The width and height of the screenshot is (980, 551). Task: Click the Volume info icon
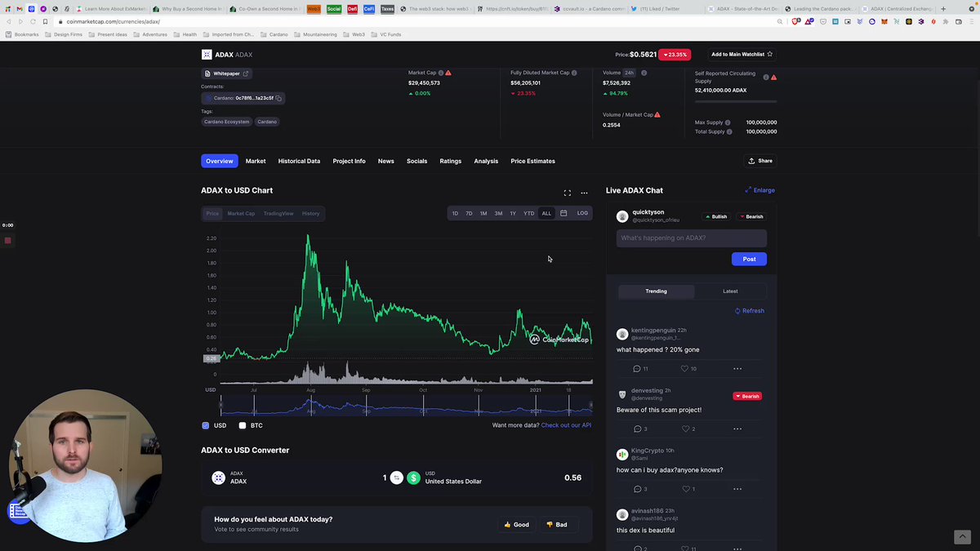pyautogui.click(x=644, y=73)
